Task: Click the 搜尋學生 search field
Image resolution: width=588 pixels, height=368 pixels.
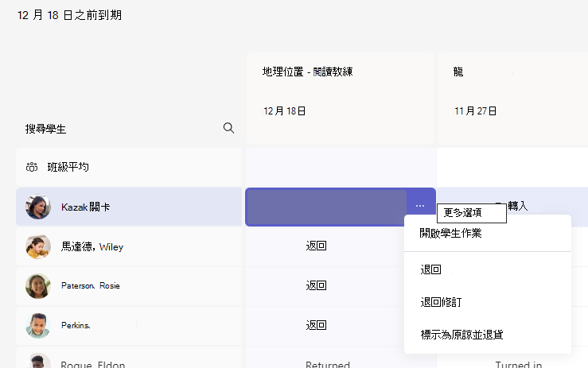Action: pos(130,129)
